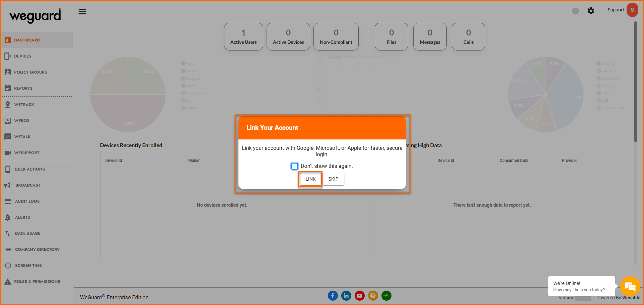
Task: Click the Active Users stat card
Action: tap(243, 37)
